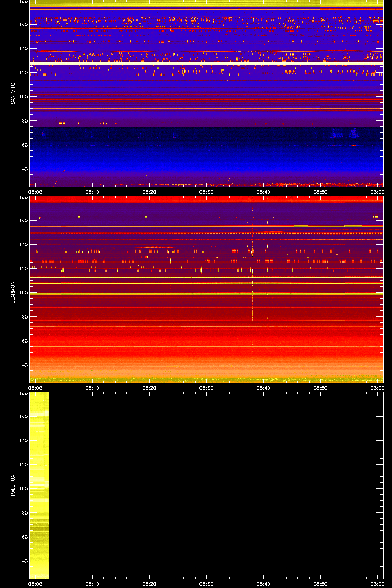392x588 pixels.
Task: Select 06:00 tick under San Vito panel
Action: click(x=377, y=192)
